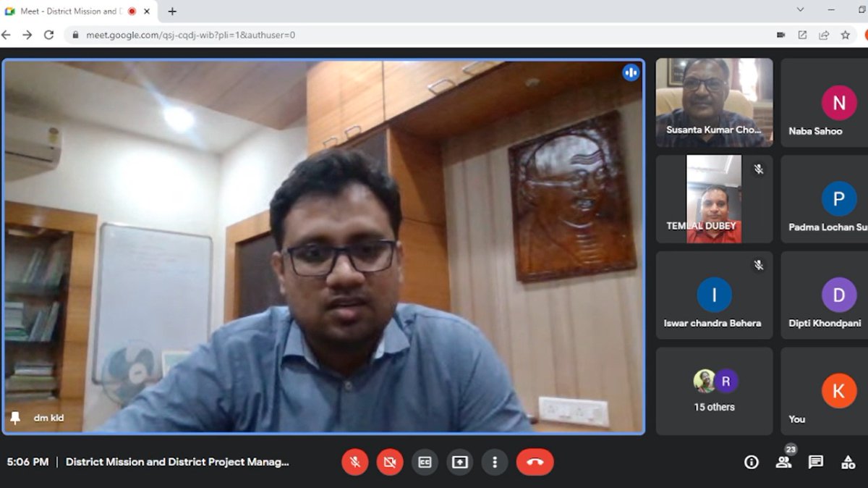Leave the call with red hang-up button

535,462
